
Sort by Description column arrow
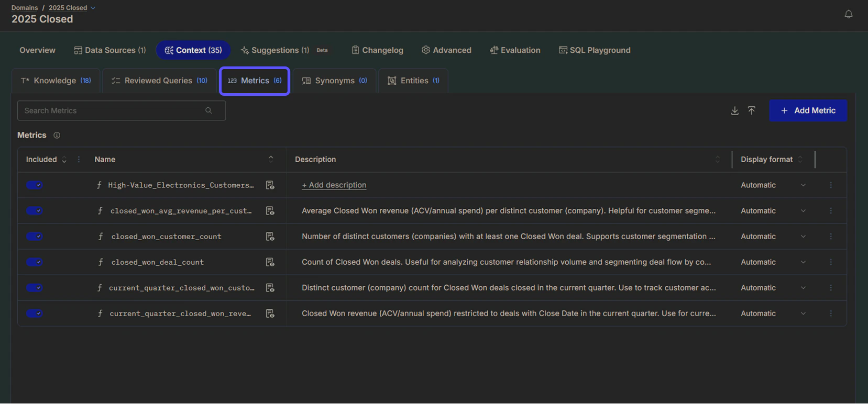pyautogui.click(x=718, y=159)
